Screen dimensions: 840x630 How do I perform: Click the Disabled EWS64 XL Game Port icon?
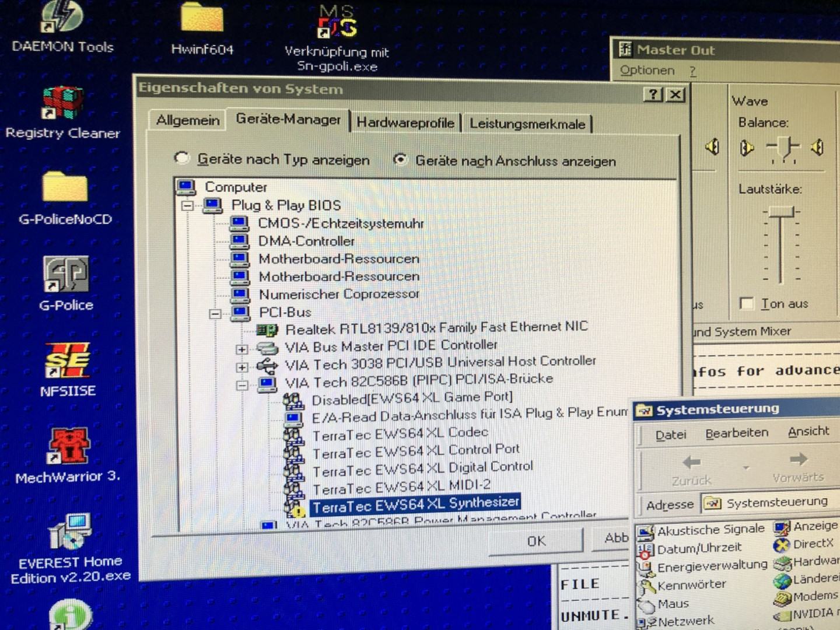point(293,400)
